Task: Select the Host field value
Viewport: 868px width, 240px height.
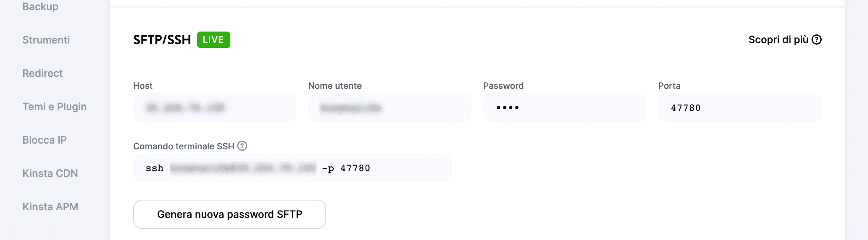Action: (x=215, y=107)
